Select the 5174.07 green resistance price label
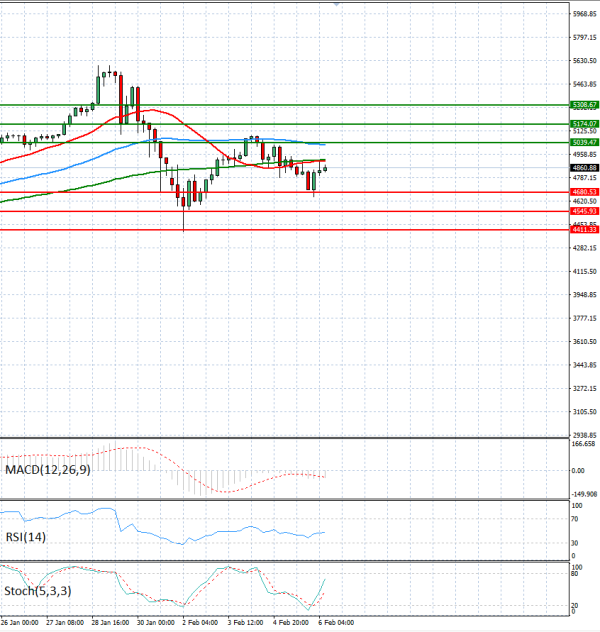 click(x=585, y=123)
